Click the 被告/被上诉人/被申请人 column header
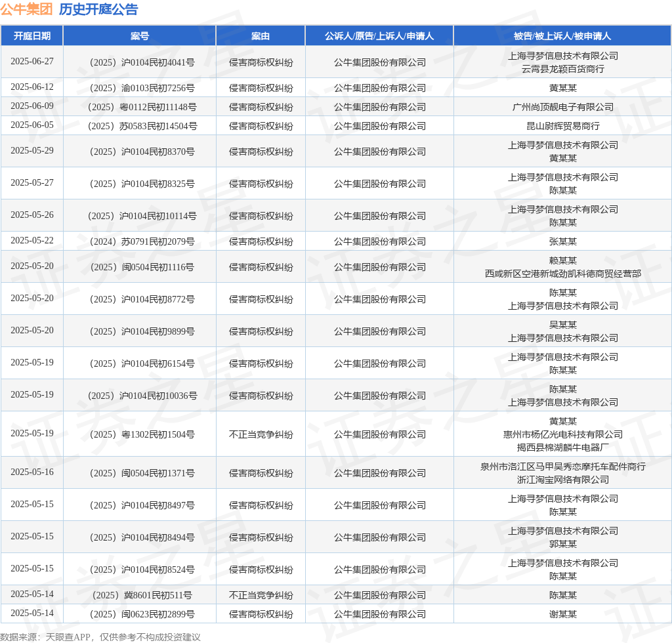This screenshot has width=672, height=643. coord(562,36)
